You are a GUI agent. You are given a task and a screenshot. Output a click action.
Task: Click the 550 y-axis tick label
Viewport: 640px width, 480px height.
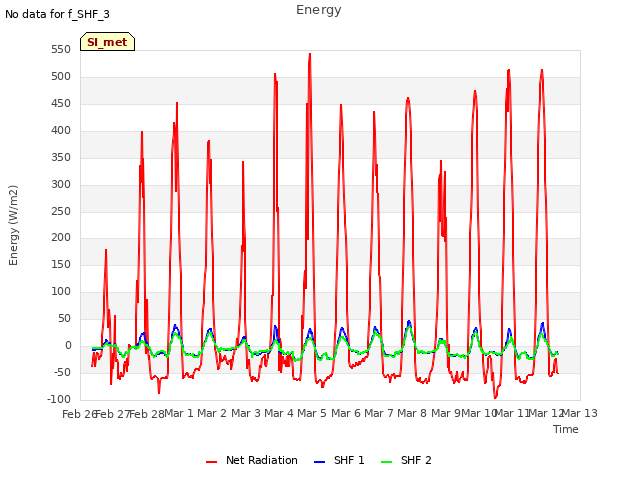point(61,49)
